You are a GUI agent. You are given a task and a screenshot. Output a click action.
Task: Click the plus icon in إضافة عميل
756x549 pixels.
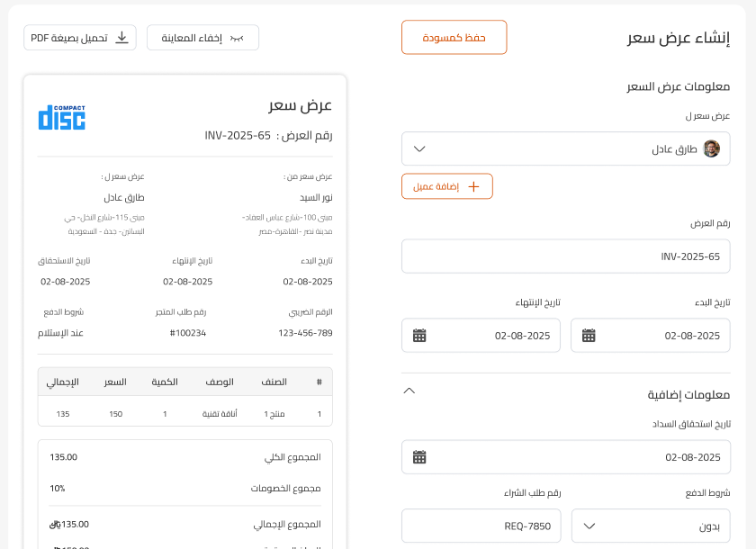tap(474, 186)
